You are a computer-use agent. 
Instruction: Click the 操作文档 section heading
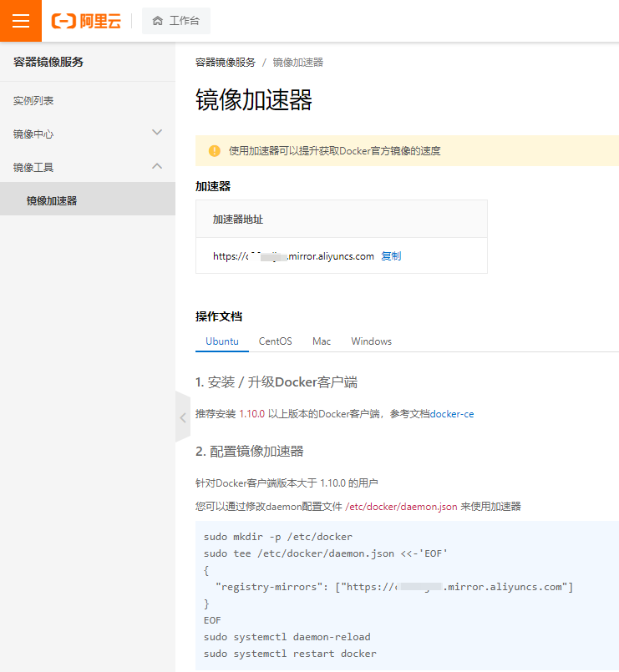(219, 316)
